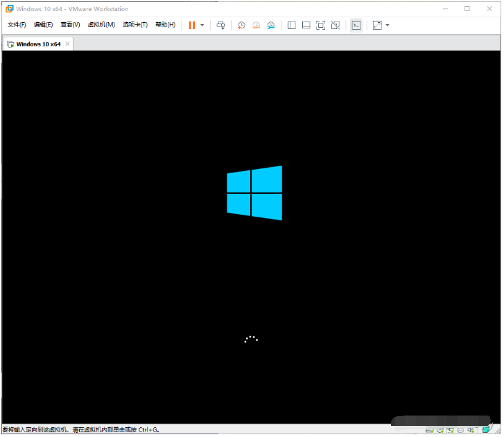Open the snapshot manager
The width and height of the screenshot is (504, 437).
point(270,25)
